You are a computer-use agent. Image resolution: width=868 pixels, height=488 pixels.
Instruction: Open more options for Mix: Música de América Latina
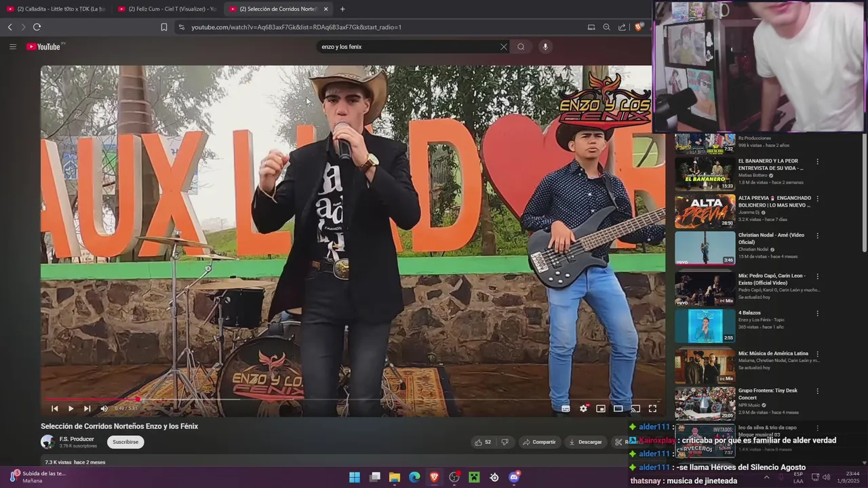tap(817, 354)
